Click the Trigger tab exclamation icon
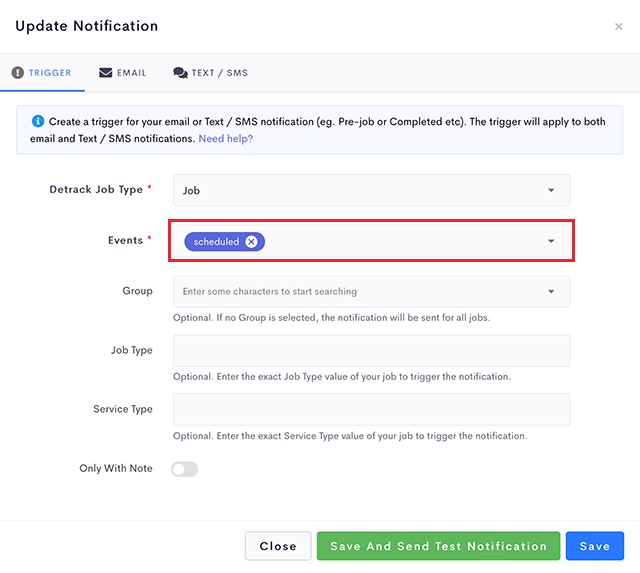640x573 pixels. coord(18,73)
